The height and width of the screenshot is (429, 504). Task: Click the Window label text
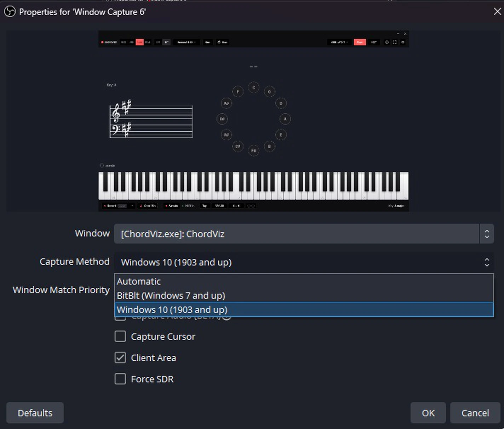tap(92, 233)
